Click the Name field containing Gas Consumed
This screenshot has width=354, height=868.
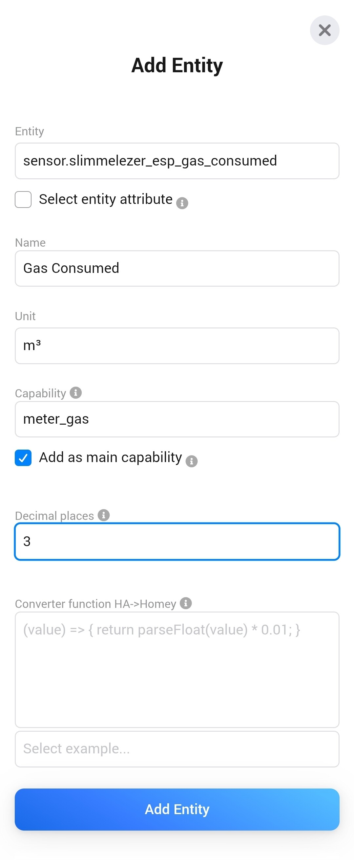[177, 269]
